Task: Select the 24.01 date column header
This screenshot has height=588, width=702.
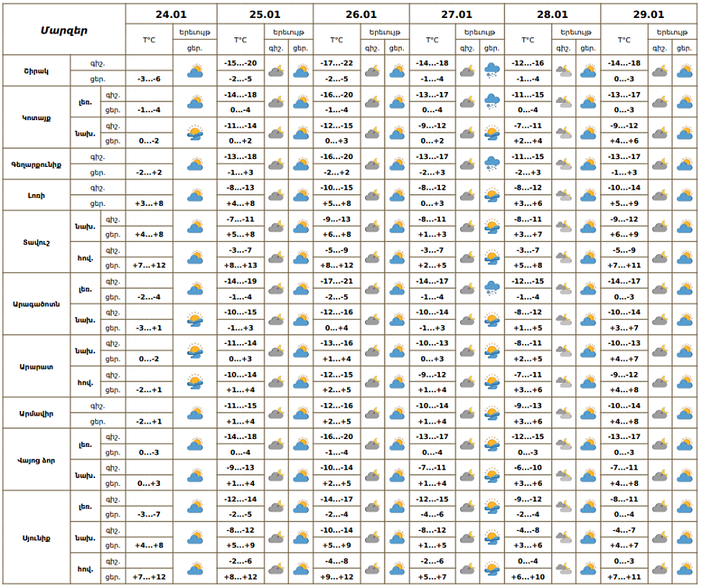Action: click(x=171, y=14)
